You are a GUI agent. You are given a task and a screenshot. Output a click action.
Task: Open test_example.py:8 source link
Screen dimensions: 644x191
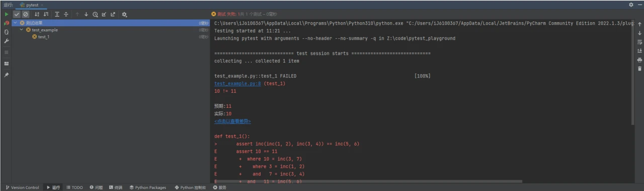(237, 84)
